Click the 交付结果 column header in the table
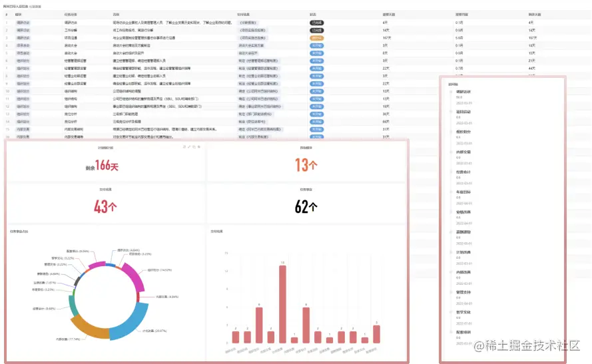Image resolution: width=592 pixels, height=364 pixels. (243, 15)
